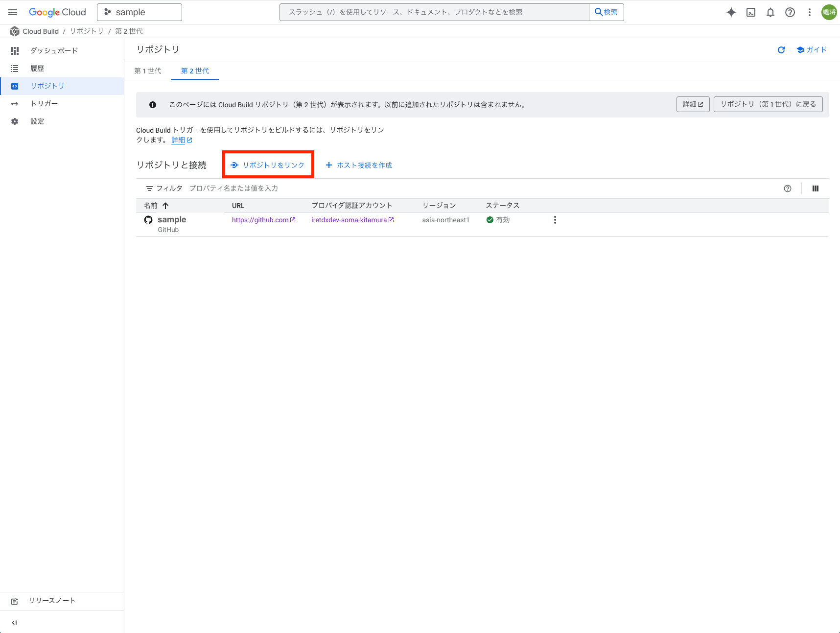Click the dashboard icon in sidebar

click(x=15, y=50)
